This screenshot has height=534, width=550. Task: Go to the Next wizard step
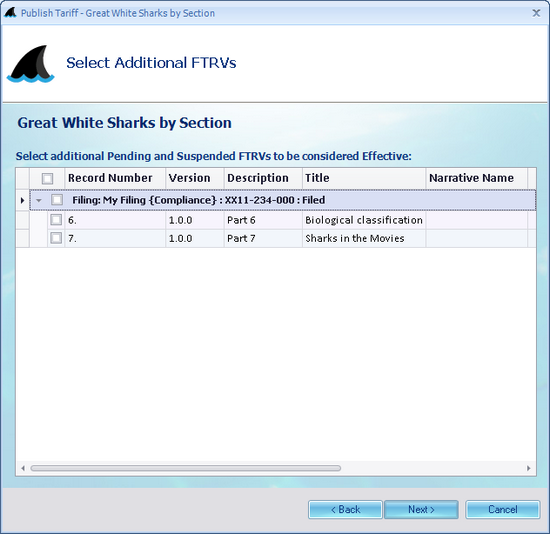421,509
